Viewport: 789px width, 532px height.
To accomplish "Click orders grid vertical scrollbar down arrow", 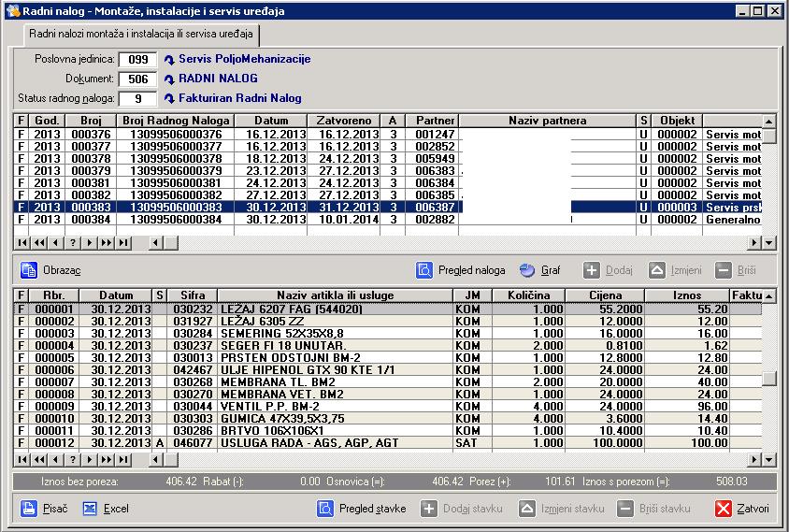I will pos(768,243).
